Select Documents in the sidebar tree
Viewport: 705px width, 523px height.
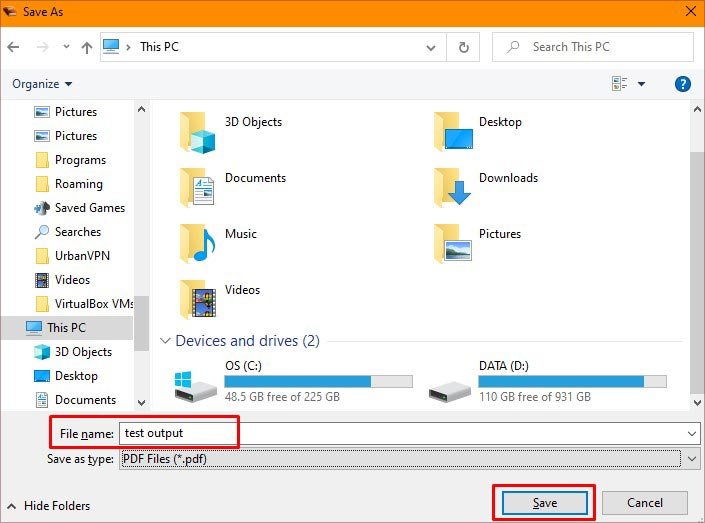(75, 400)
